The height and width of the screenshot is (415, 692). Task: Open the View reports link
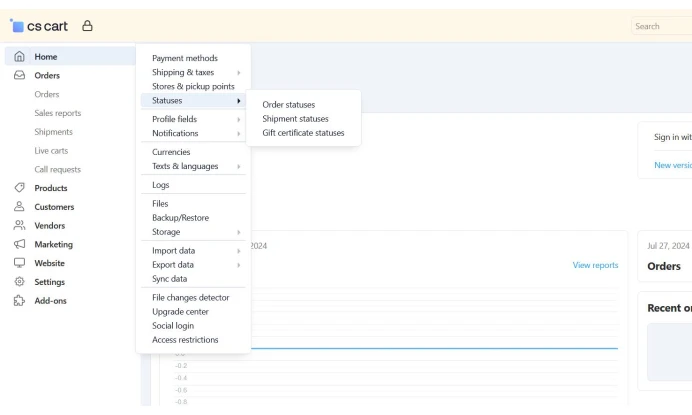click(595, 265)
